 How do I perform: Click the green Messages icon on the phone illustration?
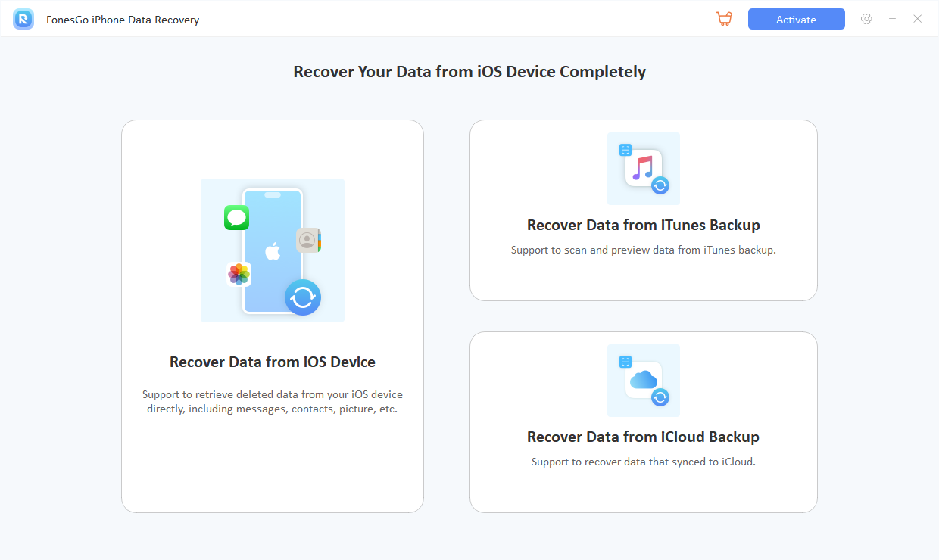[x=236, y=218]
